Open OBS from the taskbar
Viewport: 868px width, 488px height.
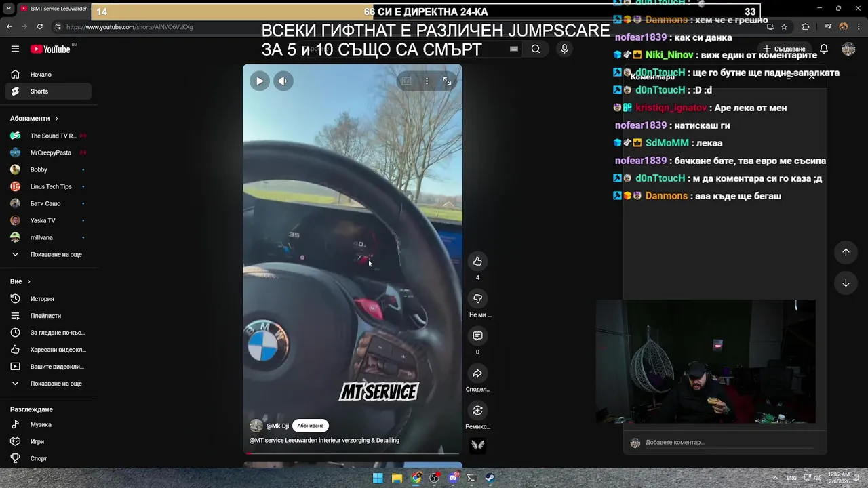[x=435, y=478]
